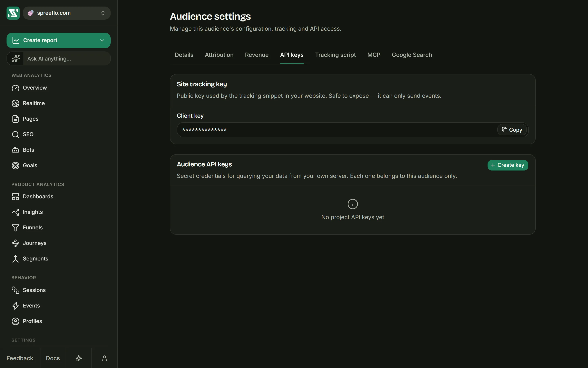Switch to the Revenue tab

click(x=257, y=55)
